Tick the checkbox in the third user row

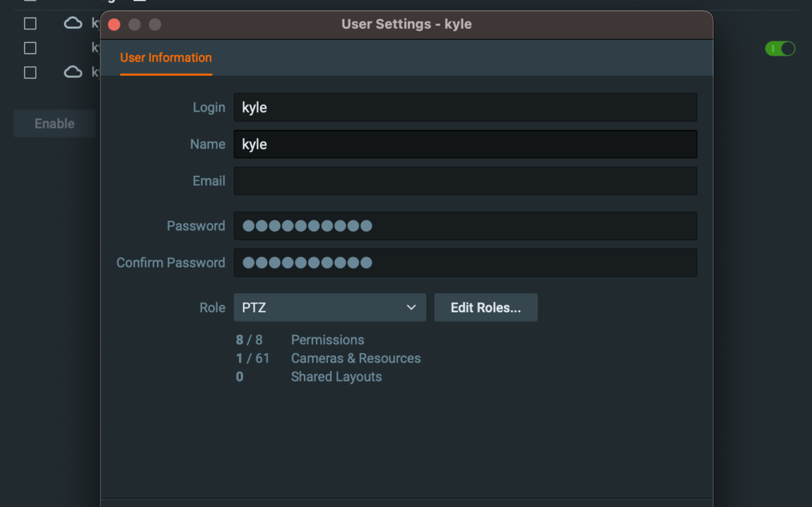click(30, 73)
